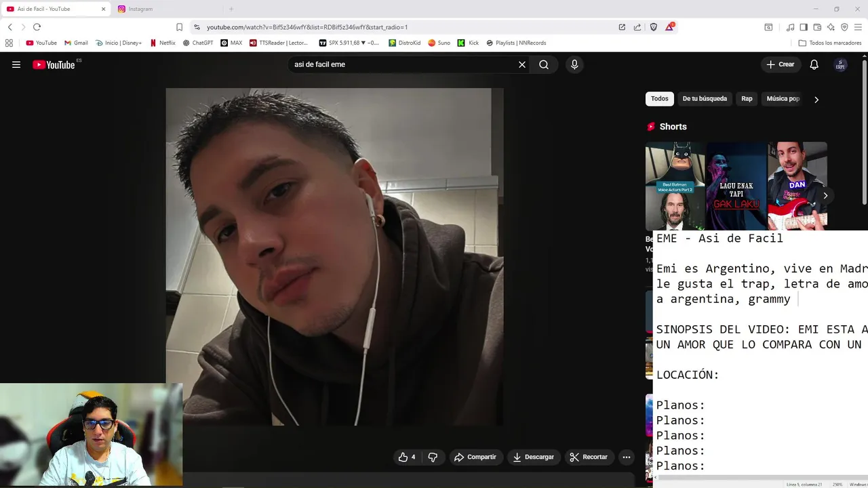Viewport: 868px width, 488px height.
Task: Open YouTube notifications bell
Action: [814, 64]
